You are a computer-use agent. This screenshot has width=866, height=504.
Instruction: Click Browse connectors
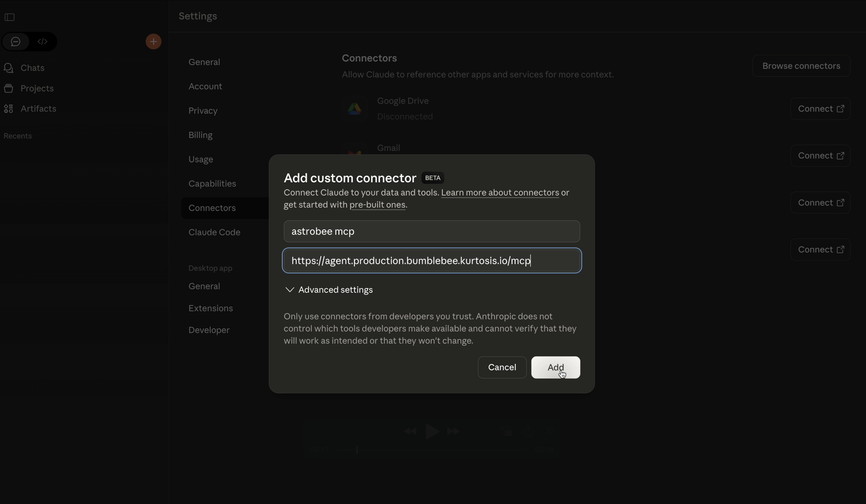pyautogui.click(x=801, y=65)
